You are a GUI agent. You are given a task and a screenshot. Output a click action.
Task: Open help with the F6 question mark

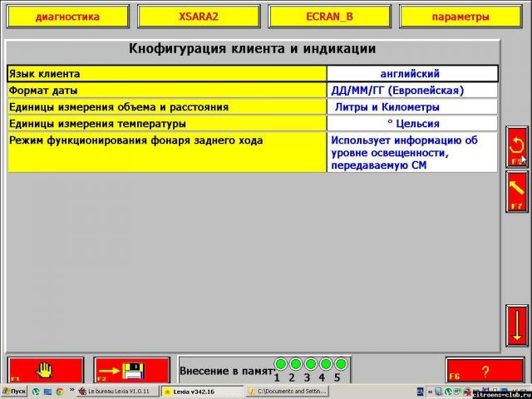coord(485,371)
